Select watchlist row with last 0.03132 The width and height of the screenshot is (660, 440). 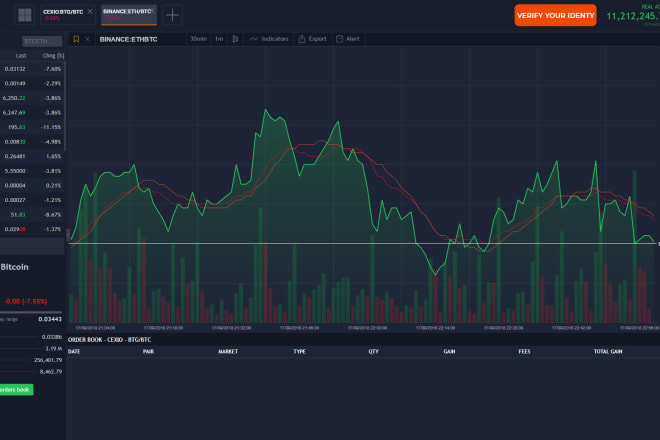coord(32,69)
